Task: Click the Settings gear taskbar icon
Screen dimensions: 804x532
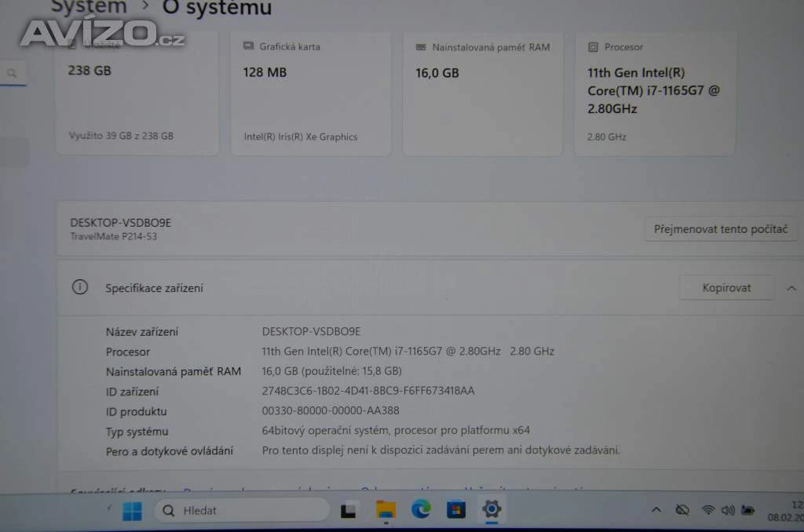Action: tap(492, 510)
